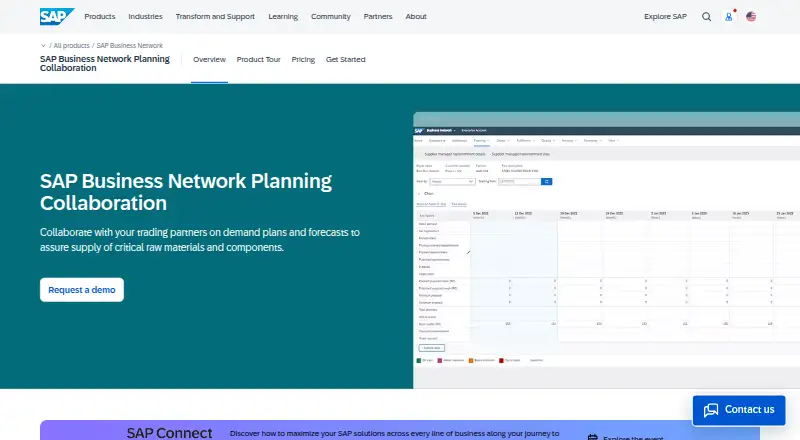Open the About menu
800x440 pixels.
[x=416, y=16]
